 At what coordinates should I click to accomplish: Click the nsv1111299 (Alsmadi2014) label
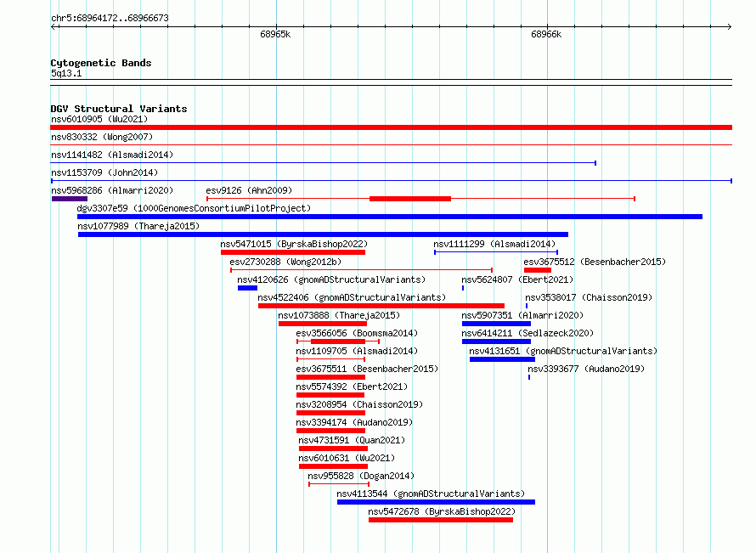click(494, 244)
